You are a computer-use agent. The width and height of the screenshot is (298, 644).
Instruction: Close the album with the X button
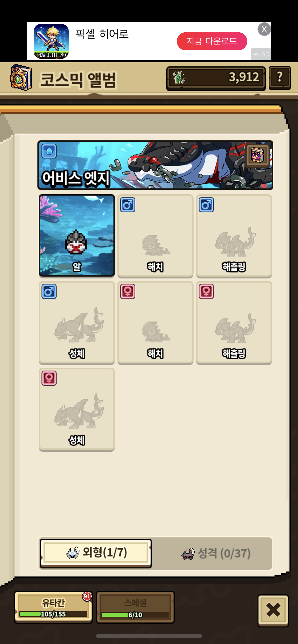[x=273, y=610]
